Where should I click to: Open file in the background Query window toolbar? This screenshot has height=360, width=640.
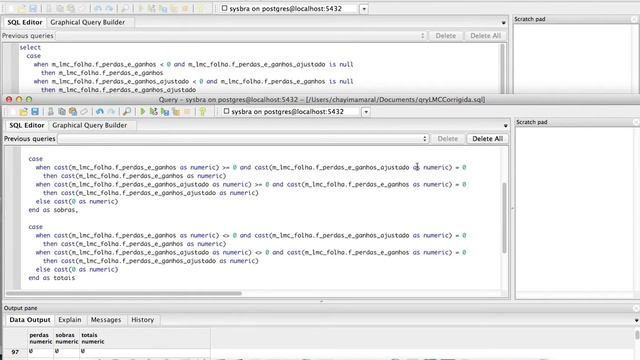pos(21,8)
